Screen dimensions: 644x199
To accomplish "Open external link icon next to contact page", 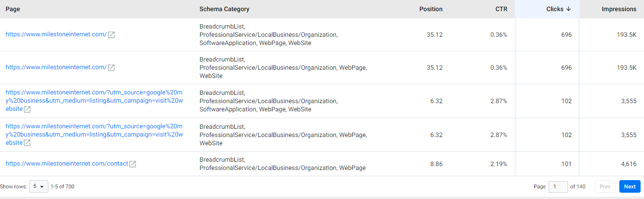I will (133, 164).
